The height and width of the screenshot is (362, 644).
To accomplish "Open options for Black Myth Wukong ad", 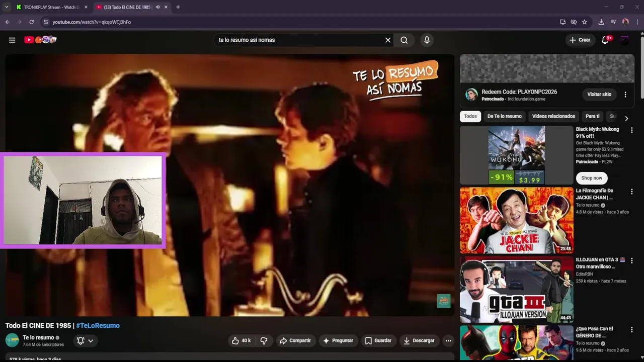I will 632,130.
